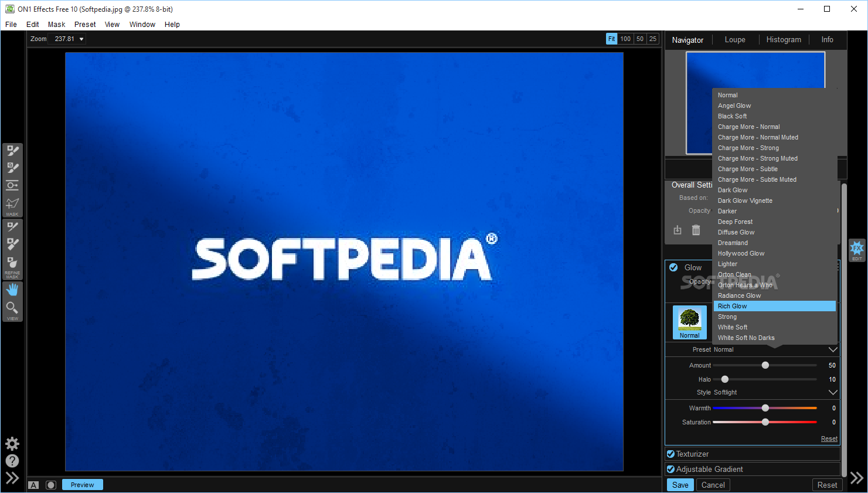Select the Quick Mask brush tool
868x493 pixels.
click(12, 168)
